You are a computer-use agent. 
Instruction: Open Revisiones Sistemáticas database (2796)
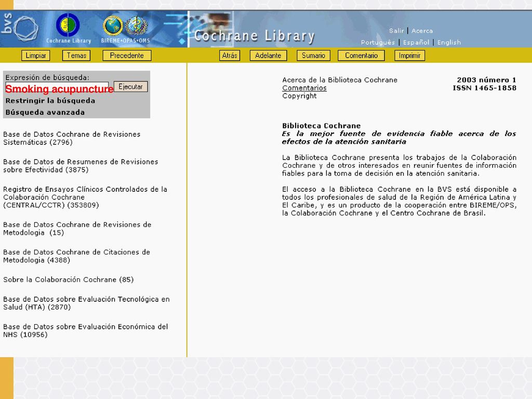coord(72,138)
